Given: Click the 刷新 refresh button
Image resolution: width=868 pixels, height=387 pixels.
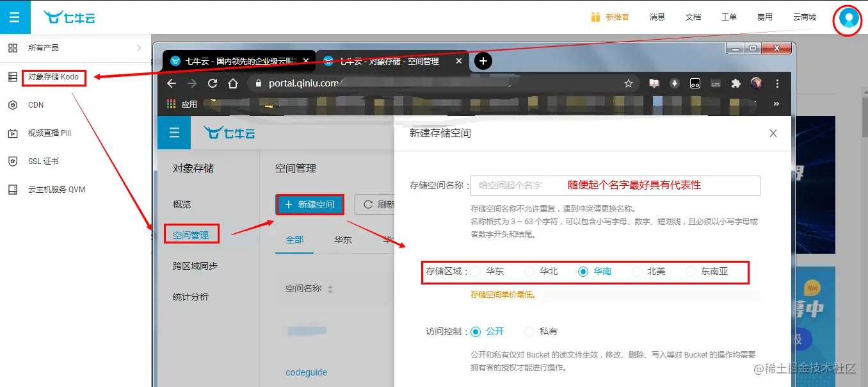Looking at the screenshot, I should point(375,204).
